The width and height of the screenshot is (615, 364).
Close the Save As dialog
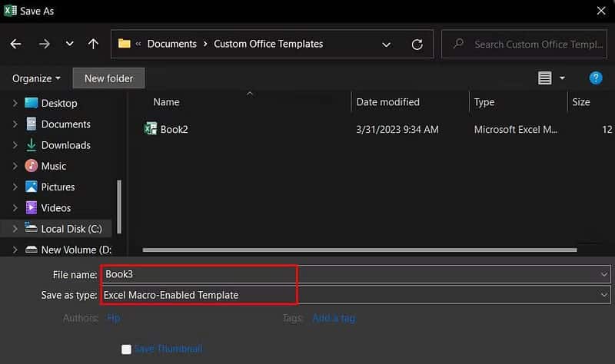point(601,11)
